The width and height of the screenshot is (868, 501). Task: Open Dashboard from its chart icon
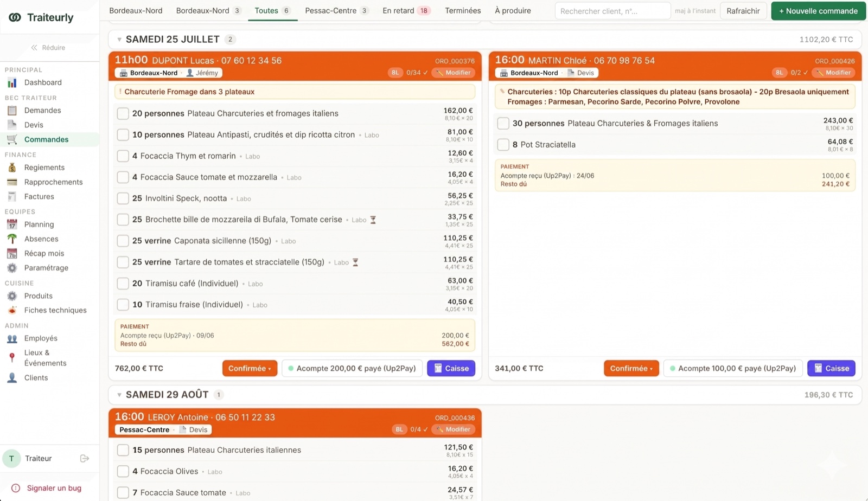(12, 83)
